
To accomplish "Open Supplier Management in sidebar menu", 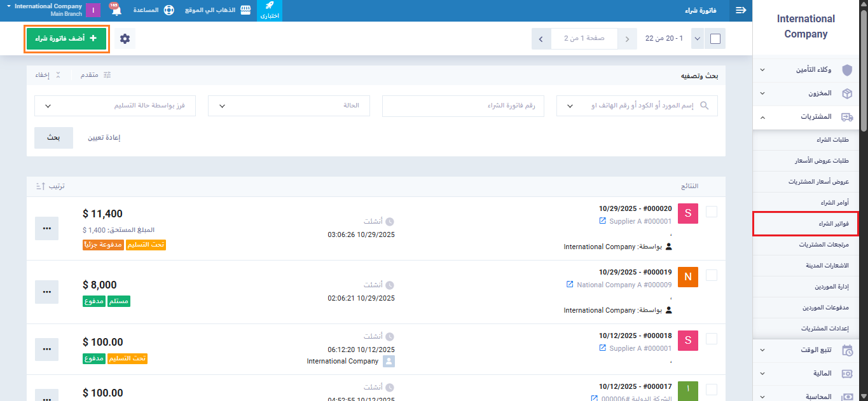I will (806, 287).
